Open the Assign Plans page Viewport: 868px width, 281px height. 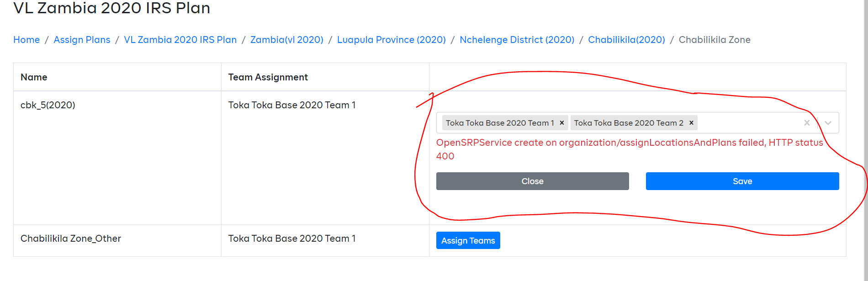pyautogui.click(x=82, y=40)
